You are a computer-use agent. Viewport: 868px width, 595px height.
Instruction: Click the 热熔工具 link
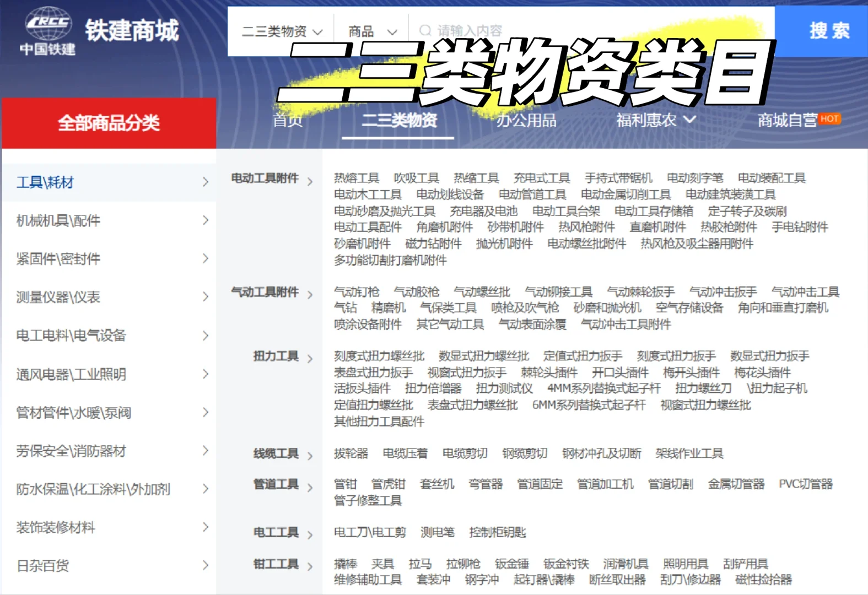[x=357, y=178]
